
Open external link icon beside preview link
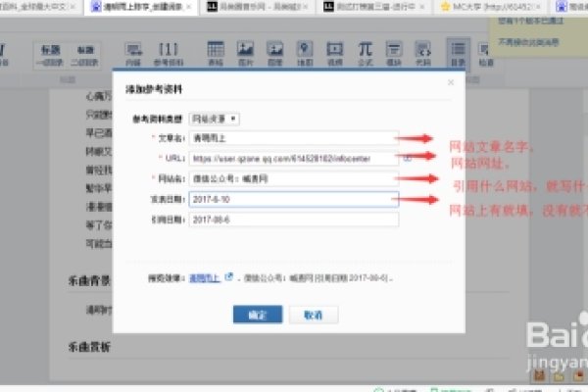click(228, 277)
